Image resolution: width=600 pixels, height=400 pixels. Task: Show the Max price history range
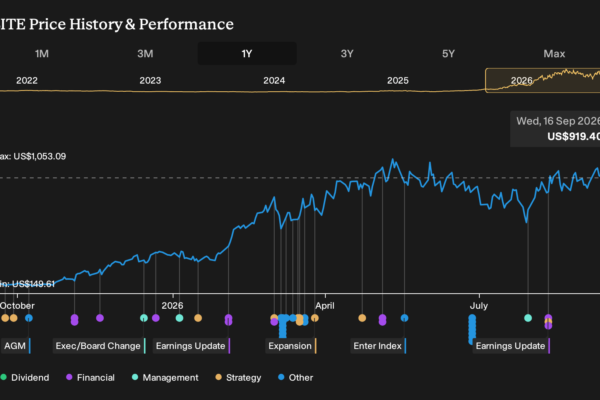pyautogui.click(x=554, y=54)
